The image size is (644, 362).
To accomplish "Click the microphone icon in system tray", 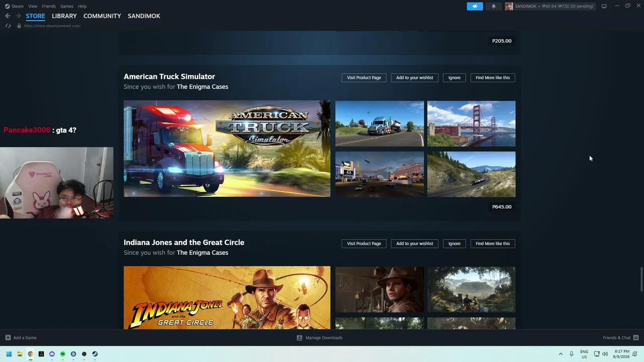I will tap(571, 354).
